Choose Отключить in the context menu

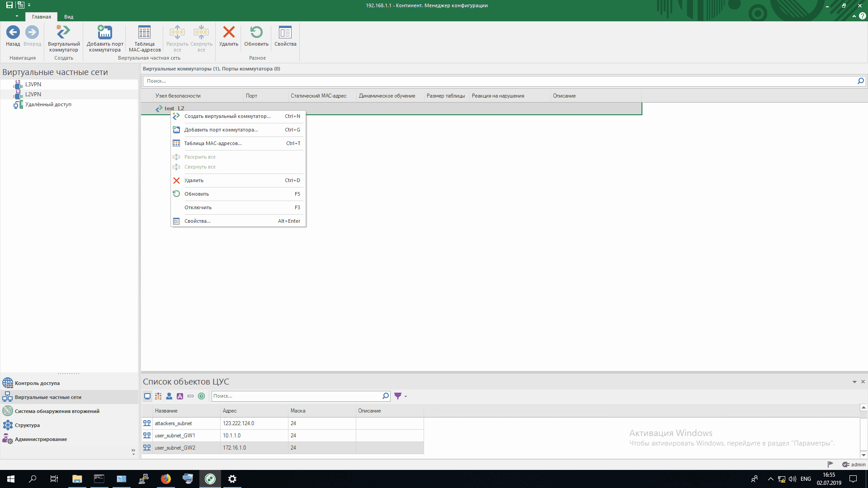click(x=198, y=207)
